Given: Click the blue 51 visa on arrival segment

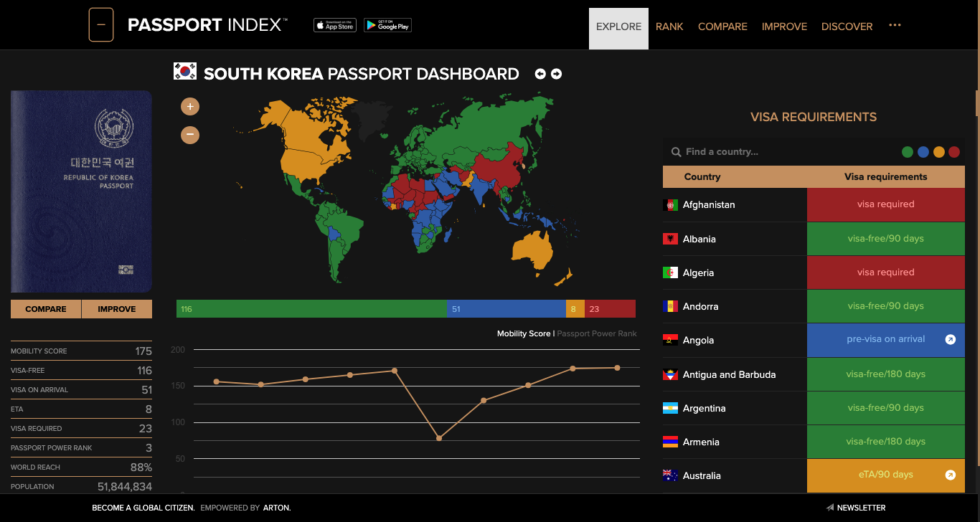Looking at the screenshot, I should pos(507,309).
